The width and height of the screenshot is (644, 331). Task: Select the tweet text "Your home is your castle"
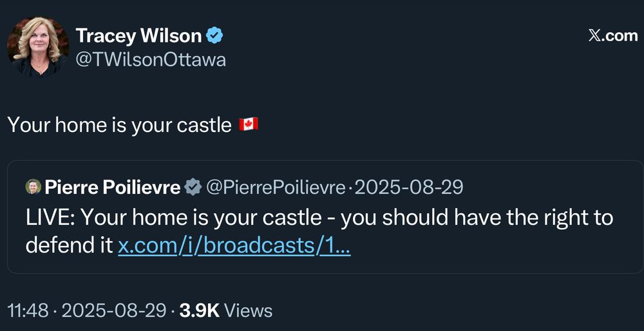(x=119, y=124)
